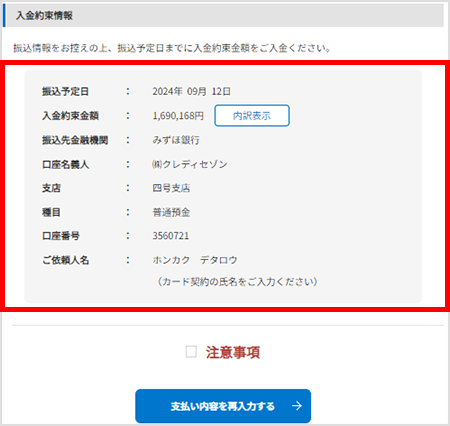Check the 注意事項 checkbox
Viewport: 450px width, 426px height.
coord(191,352)
